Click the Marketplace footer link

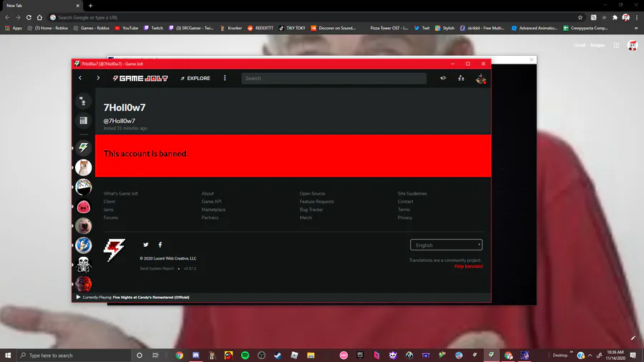[x=213, y=210]
